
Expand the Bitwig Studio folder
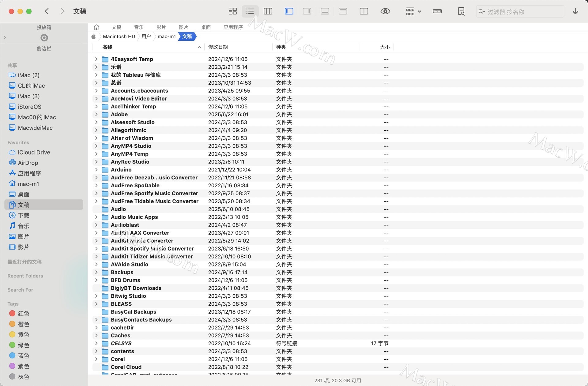(x=96, y=296)
